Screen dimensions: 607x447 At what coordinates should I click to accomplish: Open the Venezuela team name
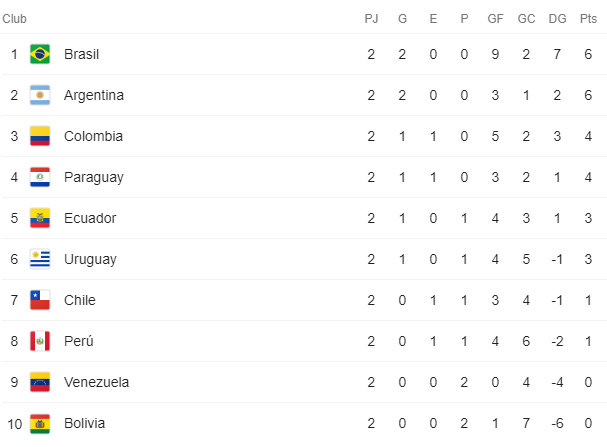point(96,382)
